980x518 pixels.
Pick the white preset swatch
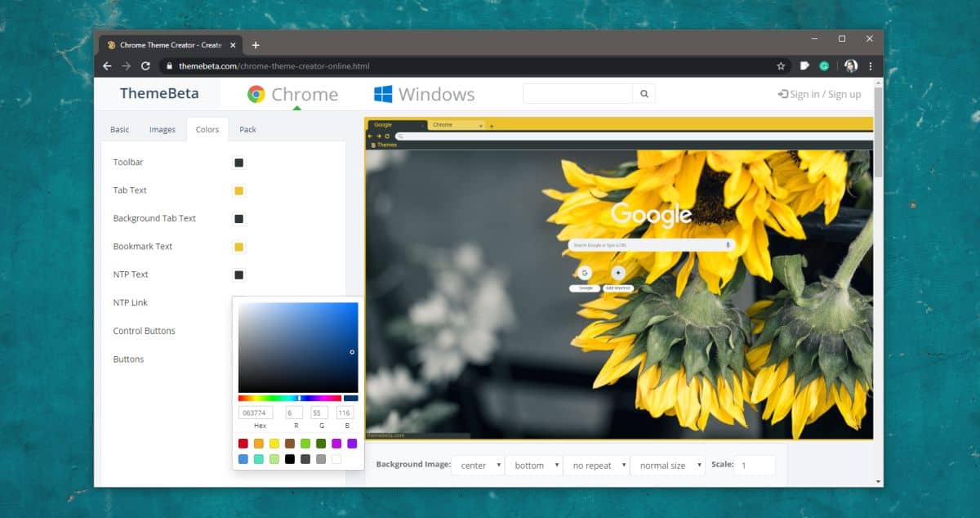point(336,459)
